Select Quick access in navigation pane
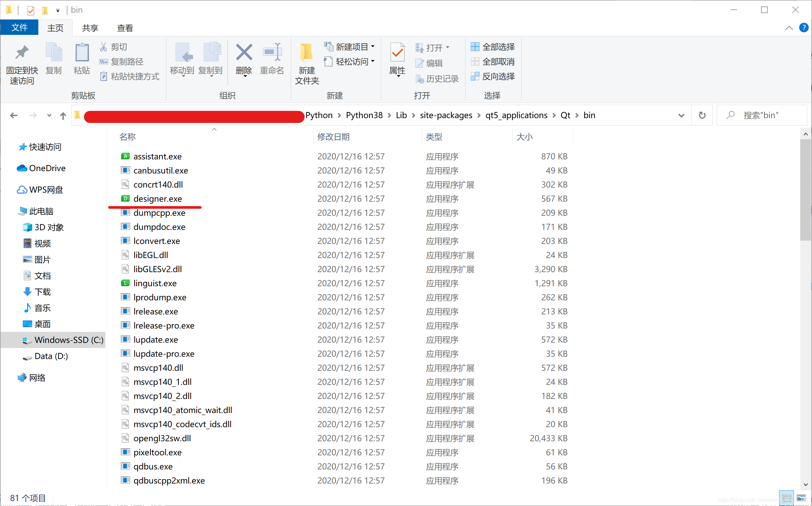Image resolution: width=812 pixels, height=506 pixels. pos(40,147)
